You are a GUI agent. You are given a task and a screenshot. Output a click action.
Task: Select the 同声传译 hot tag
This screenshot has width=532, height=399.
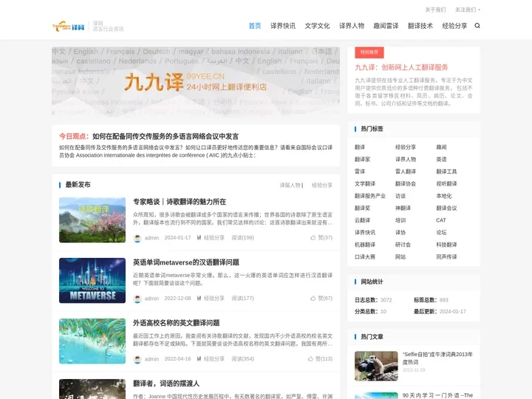point(446,257)
